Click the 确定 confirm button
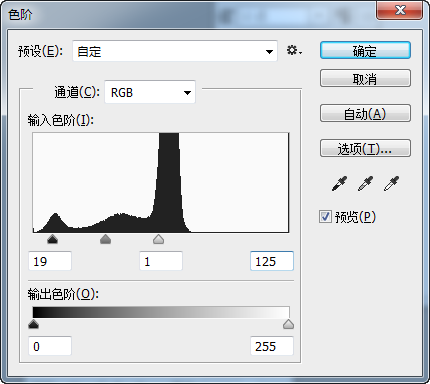This screenshot has width=430, height=384. pos(365,50)
